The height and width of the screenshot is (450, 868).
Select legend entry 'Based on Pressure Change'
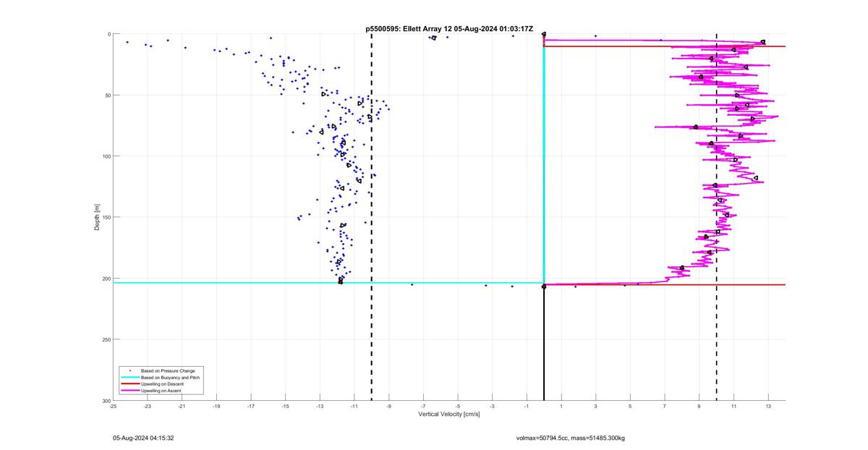coord(168,371)
